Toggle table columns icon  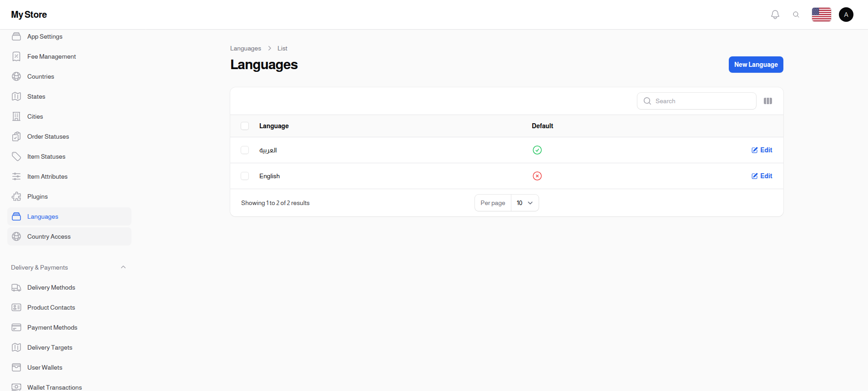[x=768, y=101]
